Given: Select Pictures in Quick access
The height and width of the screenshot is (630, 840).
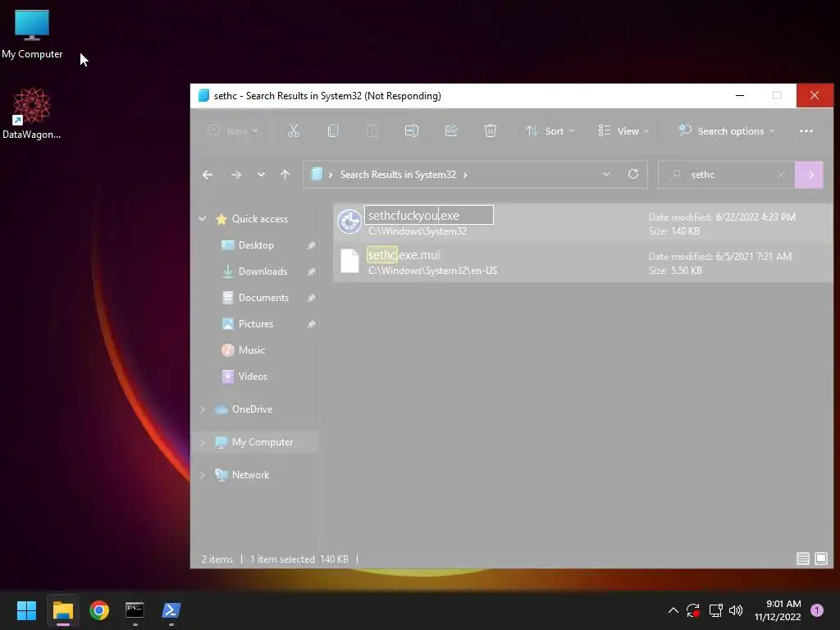Looking at the screenshot, I should tap(256, 323).
